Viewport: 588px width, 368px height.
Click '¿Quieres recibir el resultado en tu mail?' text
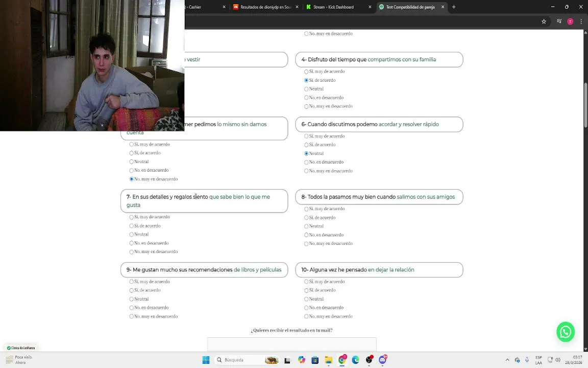pos(291,331)
